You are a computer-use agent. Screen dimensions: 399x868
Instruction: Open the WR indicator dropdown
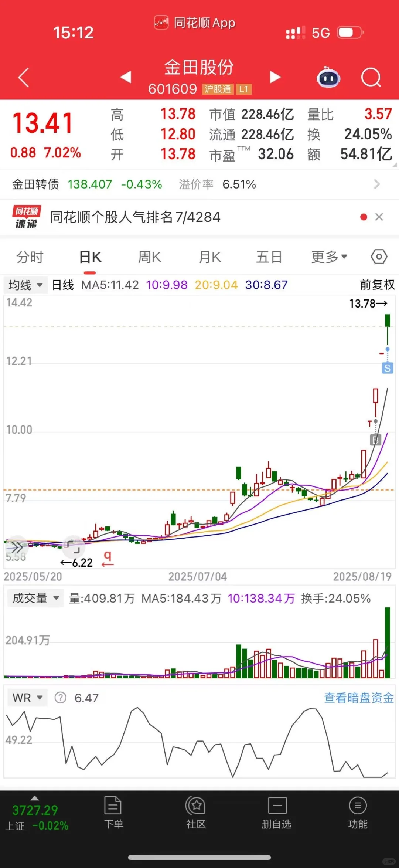coord(28,698)
